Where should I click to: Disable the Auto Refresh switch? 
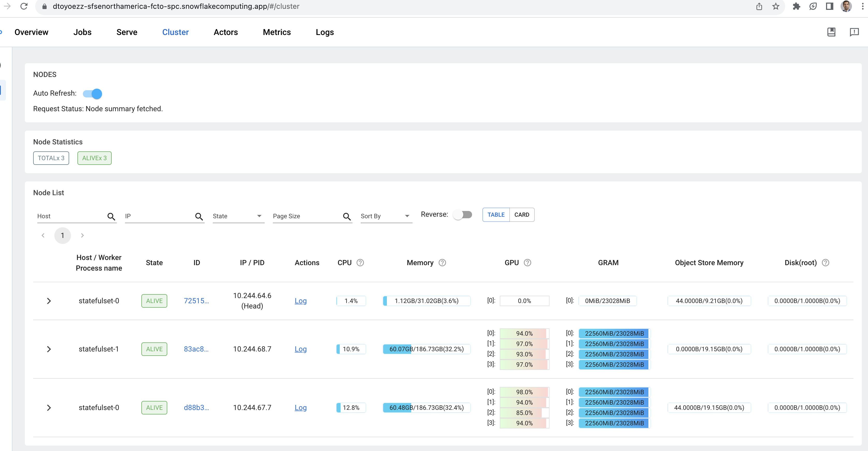click(x=93, y=93)
